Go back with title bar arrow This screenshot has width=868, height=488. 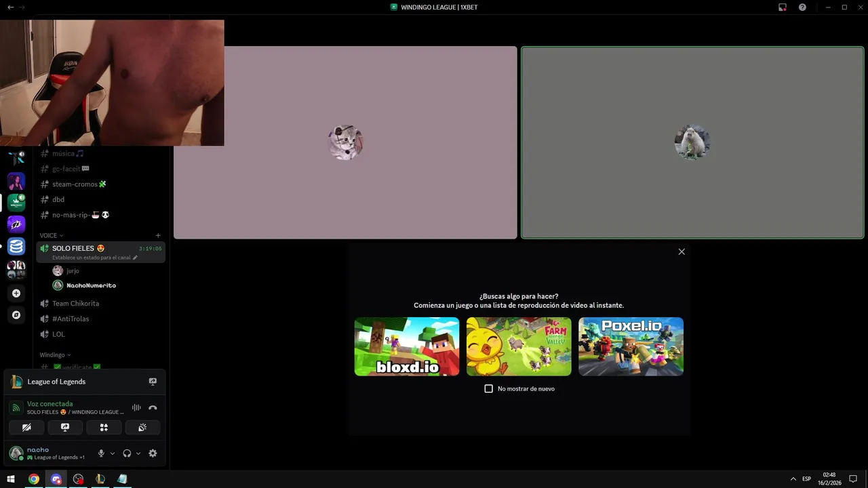(10, 7)
